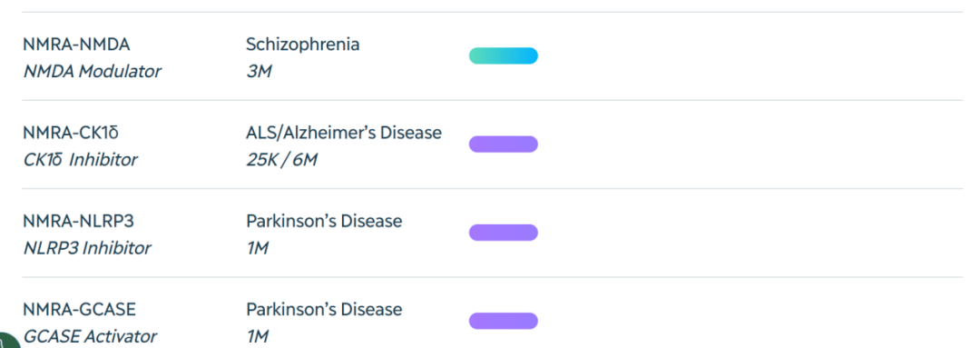Select ALS/Alzheimer's Disease indication
This screenshot has width=980, height=348.
(x=344, y=133)
